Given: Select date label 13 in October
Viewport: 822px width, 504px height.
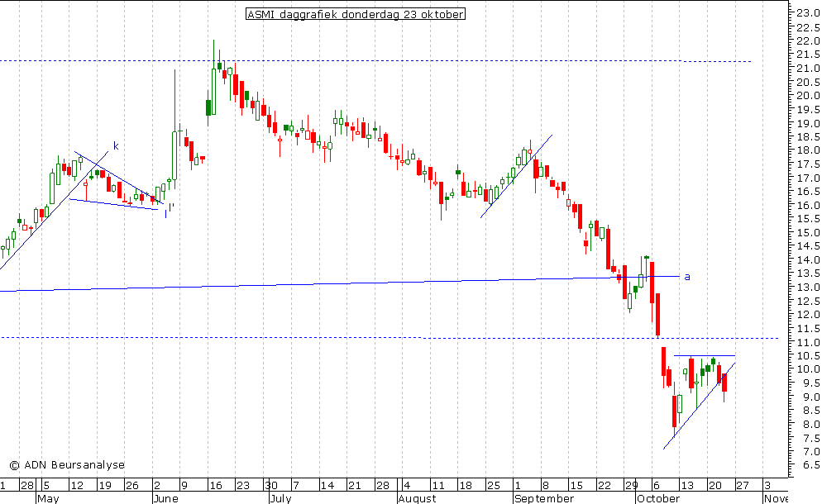Looking at the screenshot, I should pyautogui.click(x=686, y=486).
